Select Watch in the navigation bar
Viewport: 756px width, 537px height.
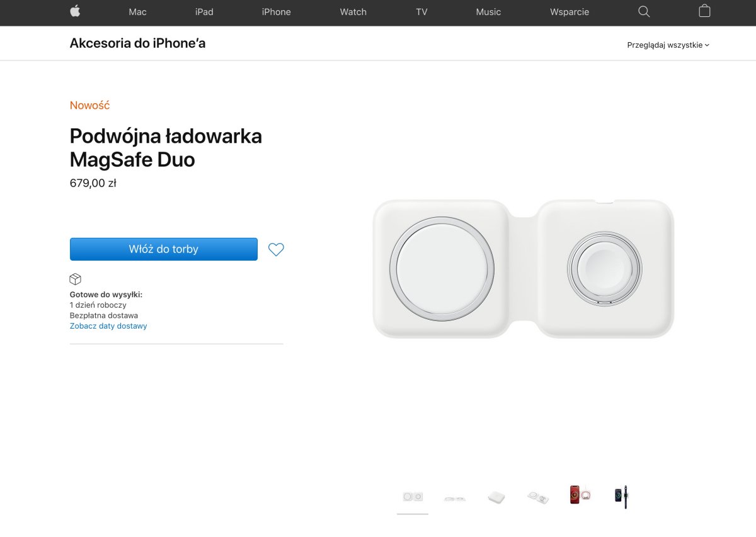353,12
